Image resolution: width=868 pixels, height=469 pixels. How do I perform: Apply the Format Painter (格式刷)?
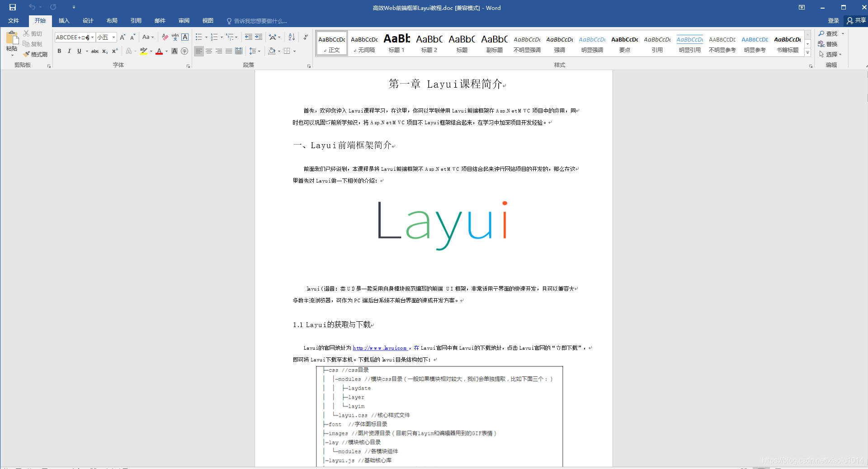tap(36, 54)
